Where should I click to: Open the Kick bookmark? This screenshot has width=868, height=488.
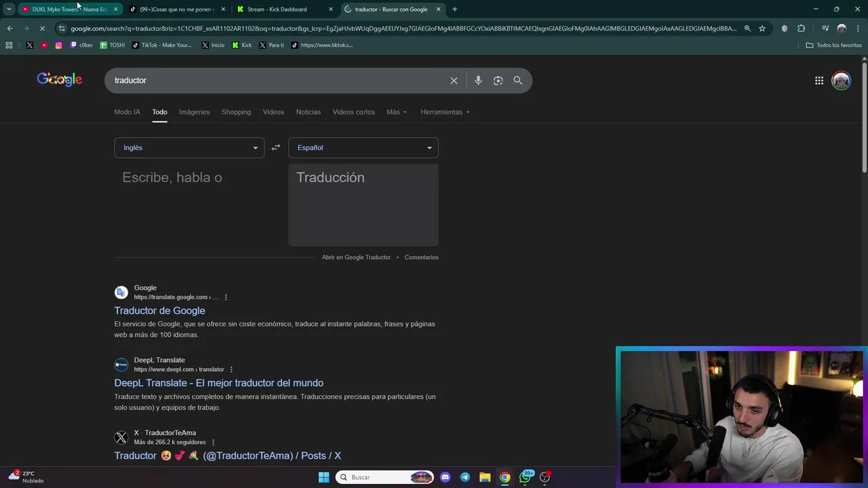click(x=242, y=45)
